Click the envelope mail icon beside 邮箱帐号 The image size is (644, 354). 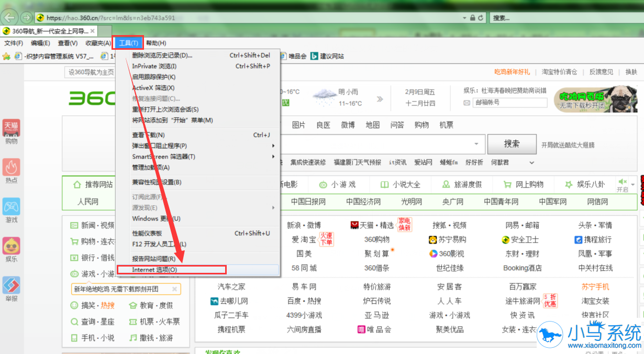click(467, 103)
